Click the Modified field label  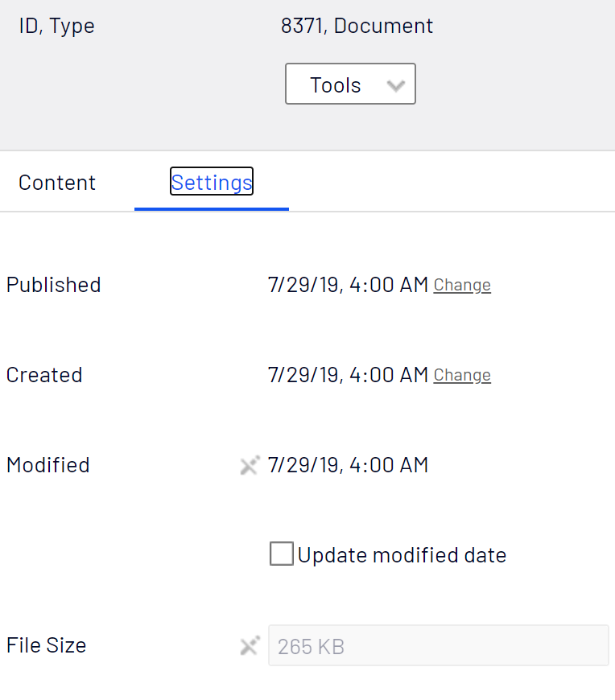pos(47,465)
